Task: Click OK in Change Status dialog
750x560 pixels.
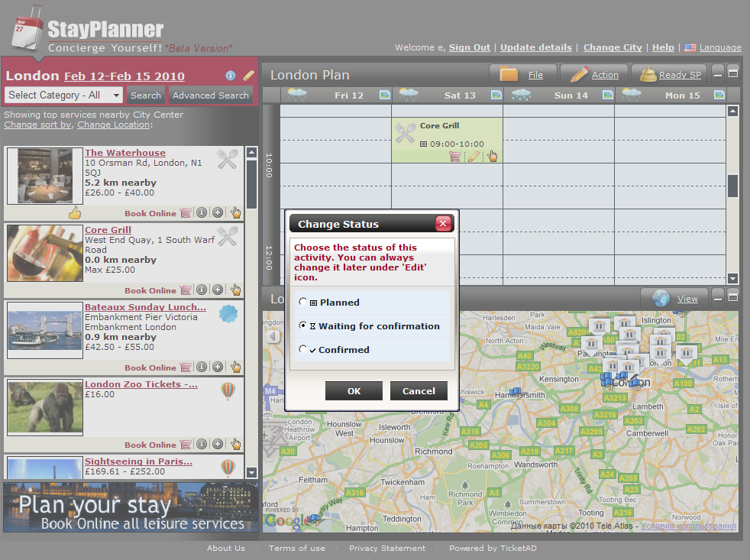Action: [354, 390]
